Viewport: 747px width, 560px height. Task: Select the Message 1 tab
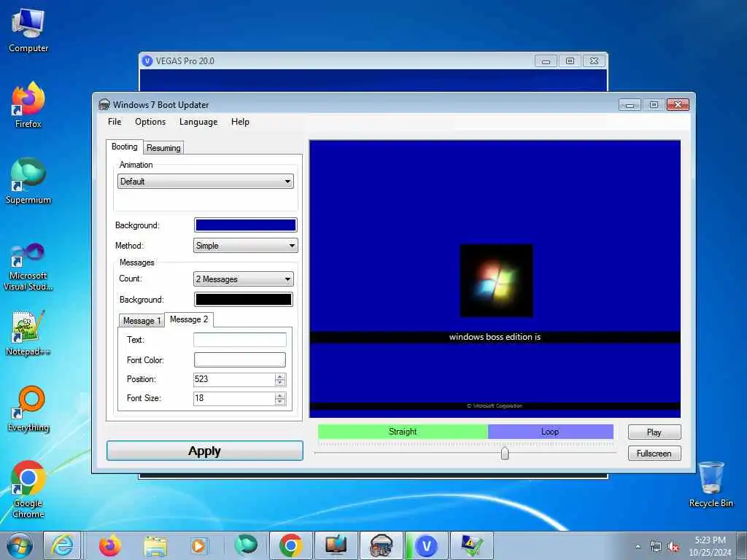[x=142, y=321]
